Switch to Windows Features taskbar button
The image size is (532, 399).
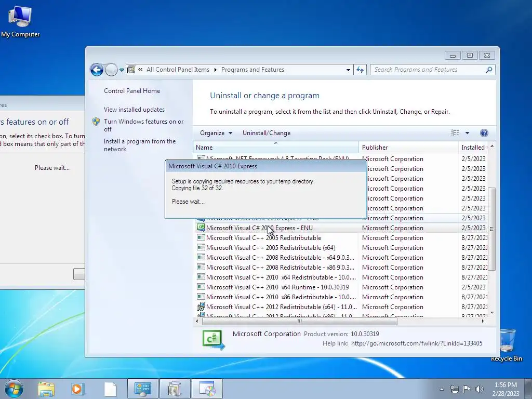click(x=175, y=389)
